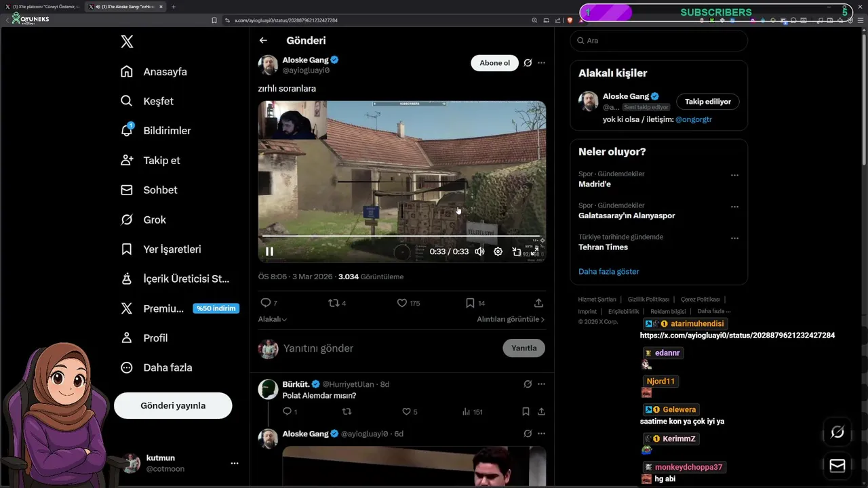Open Anasayfa home page

pos(154,72)
